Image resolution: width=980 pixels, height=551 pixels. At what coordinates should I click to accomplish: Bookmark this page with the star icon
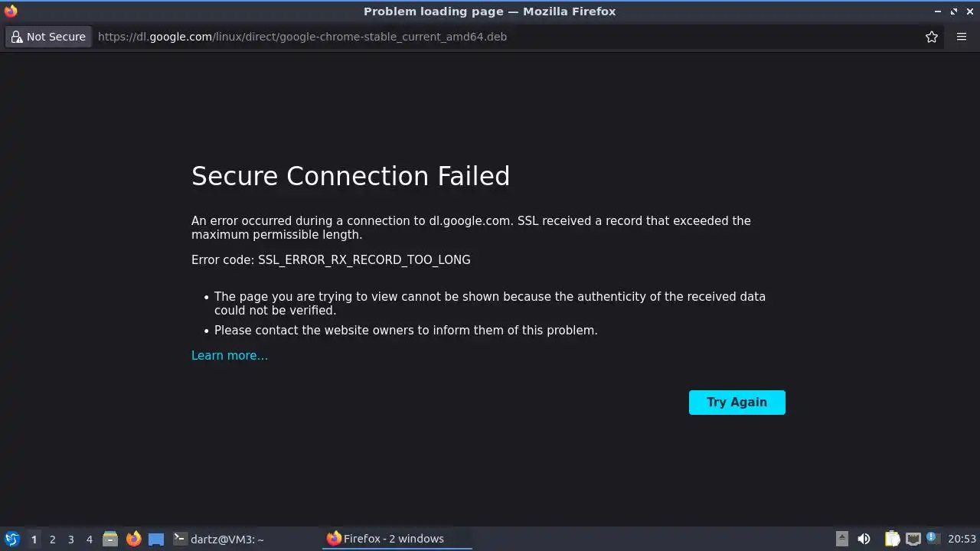(932, 37)
